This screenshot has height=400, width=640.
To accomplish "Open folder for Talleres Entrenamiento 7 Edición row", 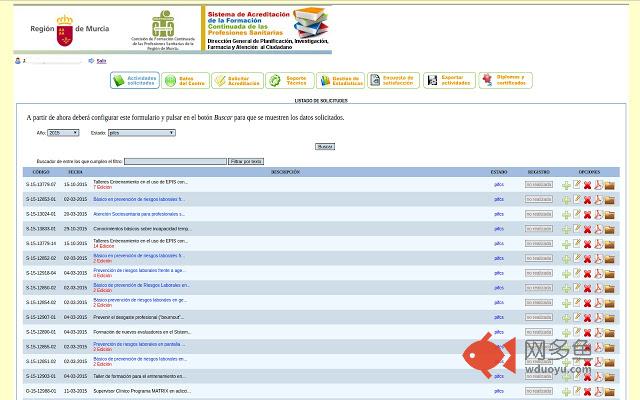I will click(609, 186).
